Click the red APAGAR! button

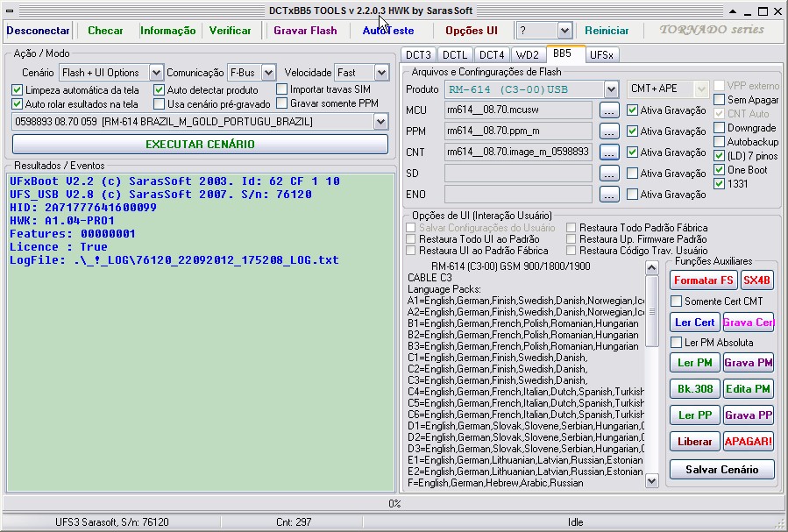click(x=749, y=442)
